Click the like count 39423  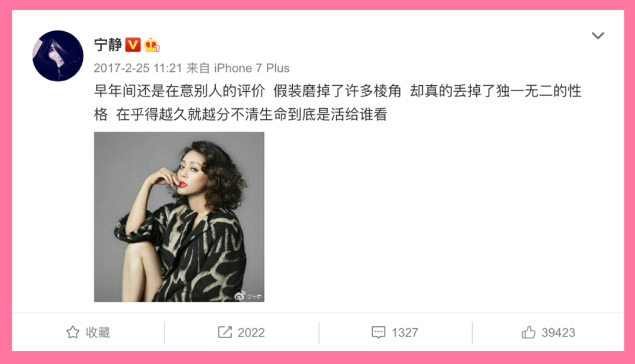pos(559,333)
